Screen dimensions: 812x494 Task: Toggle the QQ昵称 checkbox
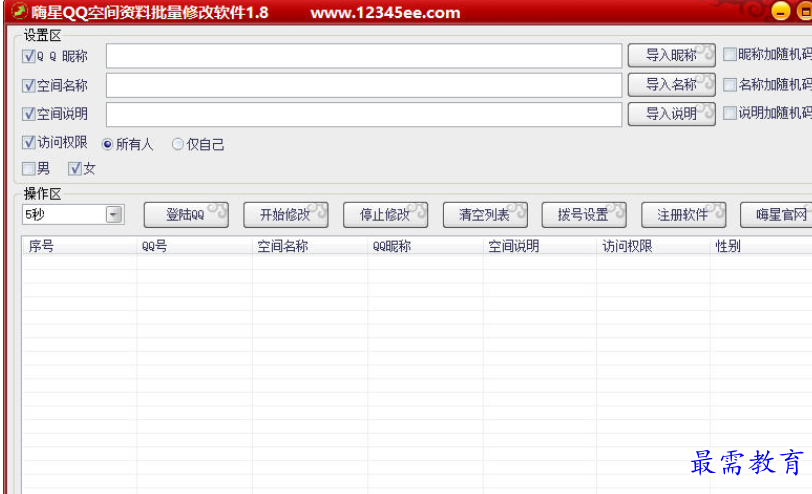[x=29, y=56]
